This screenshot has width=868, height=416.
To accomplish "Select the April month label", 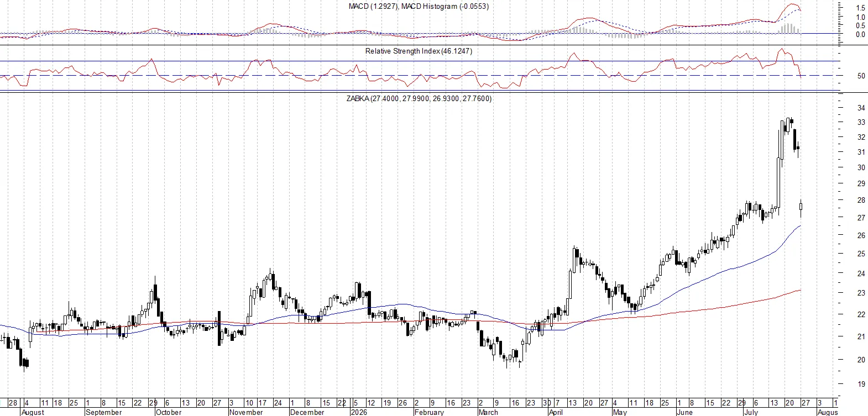I will (x=556, y=412).
